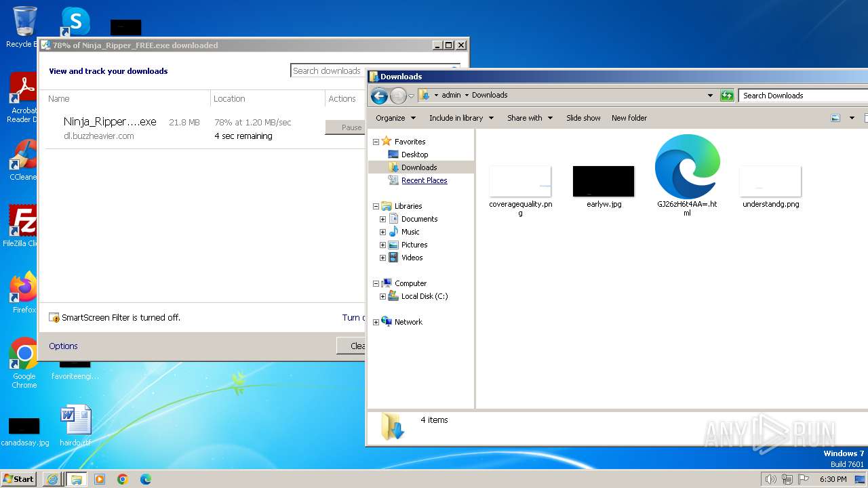Click Slide show in the toolbar
The height and width of the screenshot is (488, 868).
(583, 118)
